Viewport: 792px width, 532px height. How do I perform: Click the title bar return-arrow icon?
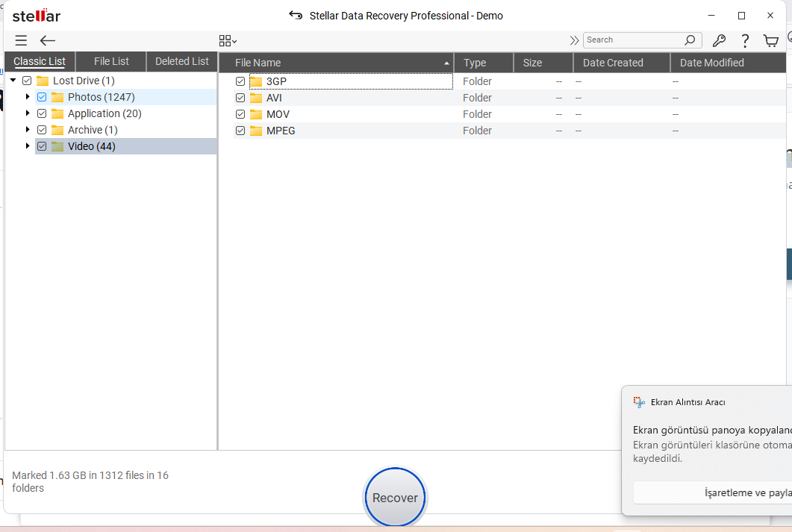tap(296, 15)
